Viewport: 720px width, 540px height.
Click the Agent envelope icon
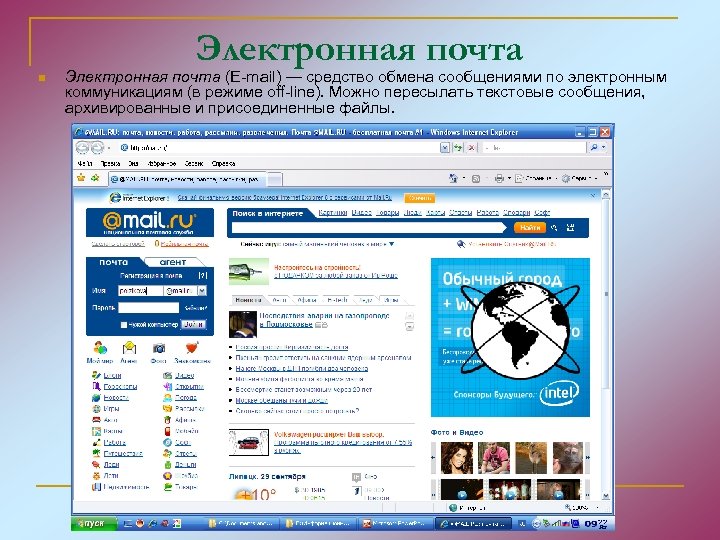129,348
